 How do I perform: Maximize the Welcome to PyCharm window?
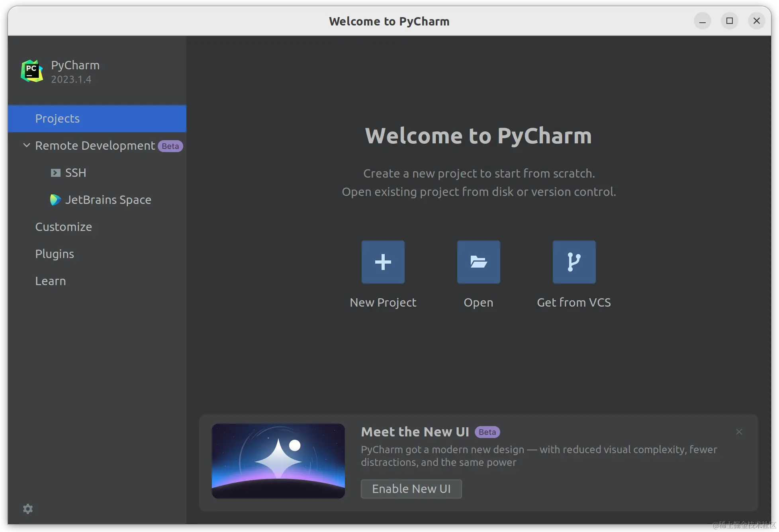(730, 21)
